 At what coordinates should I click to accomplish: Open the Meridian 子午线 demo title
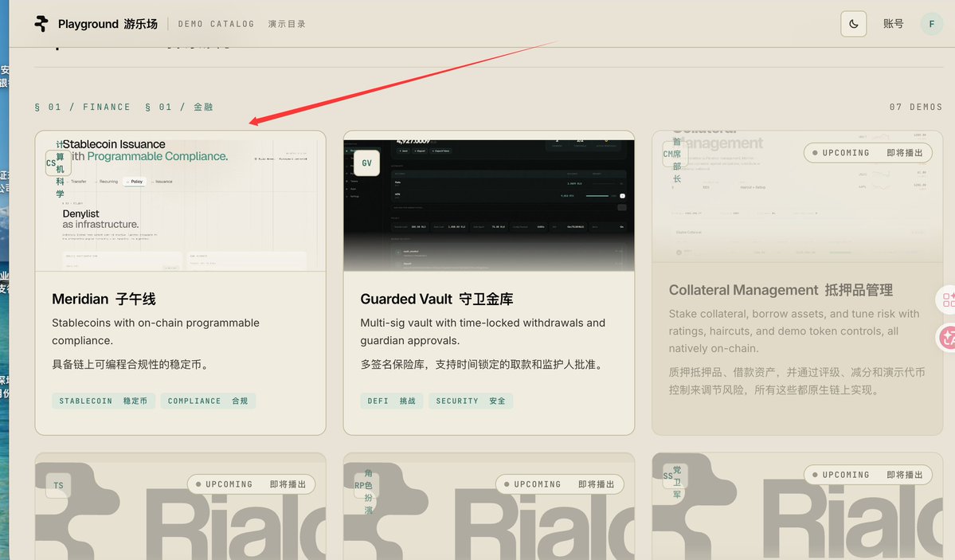[104, 300]
